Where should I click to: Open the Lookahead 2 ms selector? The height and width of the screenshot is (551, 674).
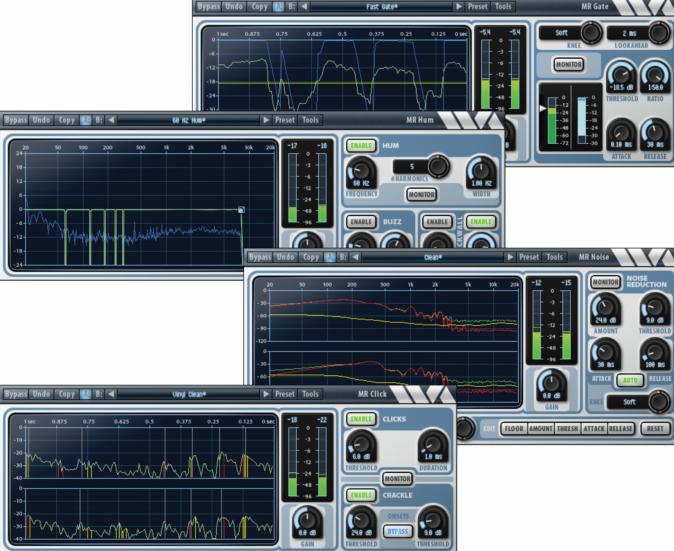pyautogui.click(x=638, y=33)
